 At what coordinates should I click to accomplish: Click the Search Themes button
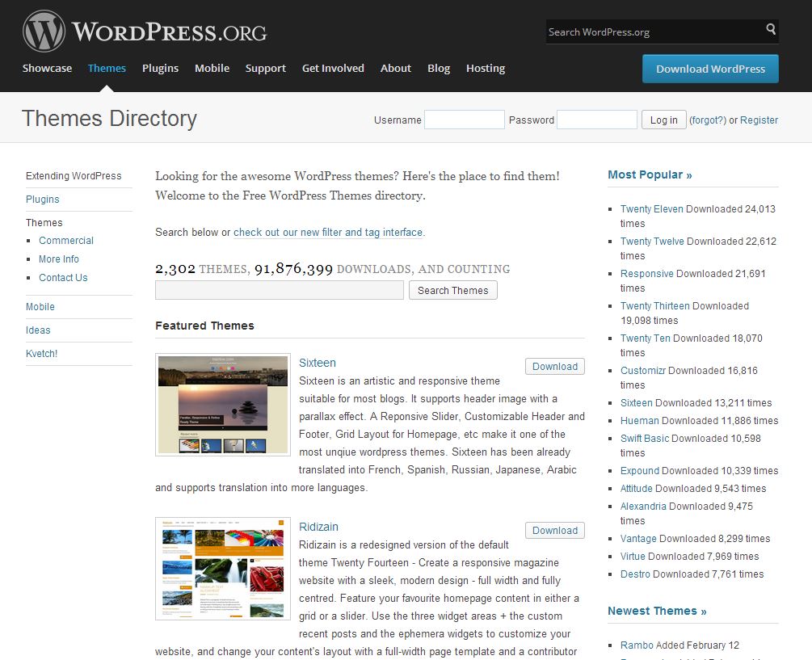tap(452, 290)
